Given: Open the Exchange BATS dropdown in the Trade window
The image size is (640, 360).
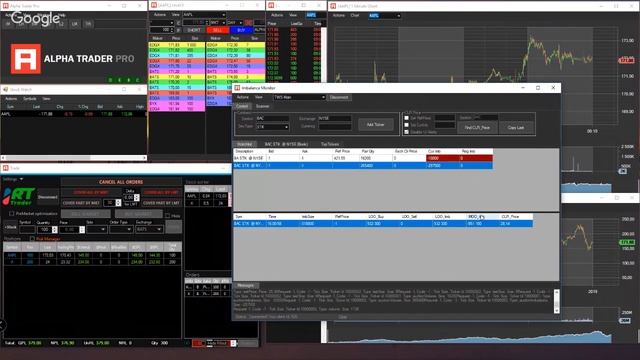Looking at the screenshot, I should (x=149, y=229).
